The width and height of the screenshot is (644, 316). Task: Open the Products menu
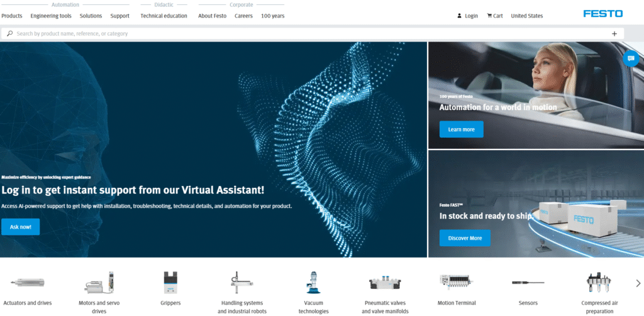click(x=12, y=16)
